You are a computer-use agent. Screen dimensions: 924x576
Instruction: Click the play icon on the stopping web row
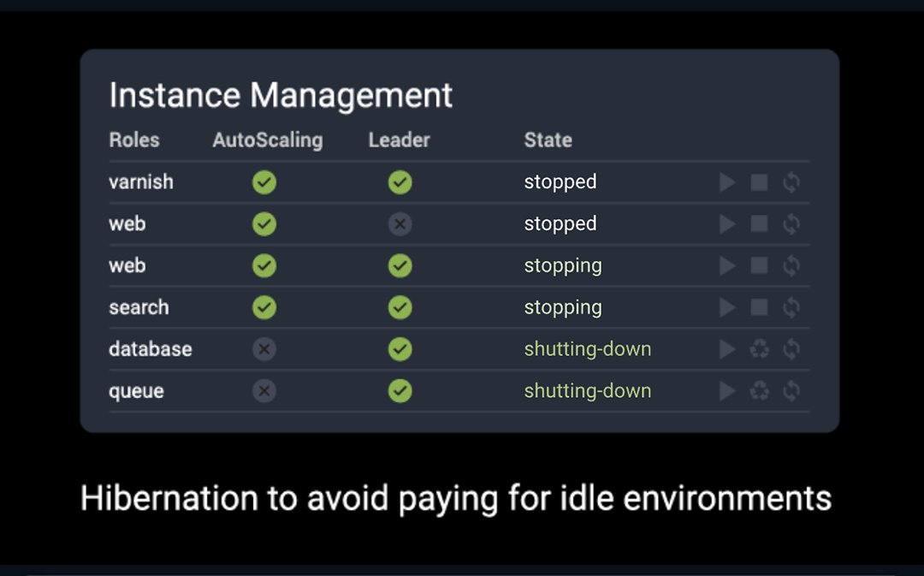(x=728, y=266)
